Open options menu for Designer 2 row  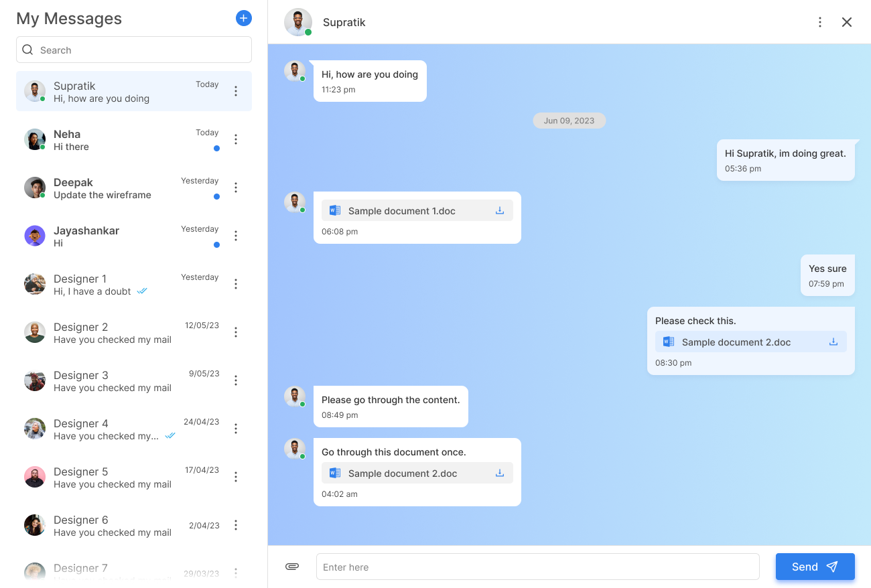click(236, 332)
